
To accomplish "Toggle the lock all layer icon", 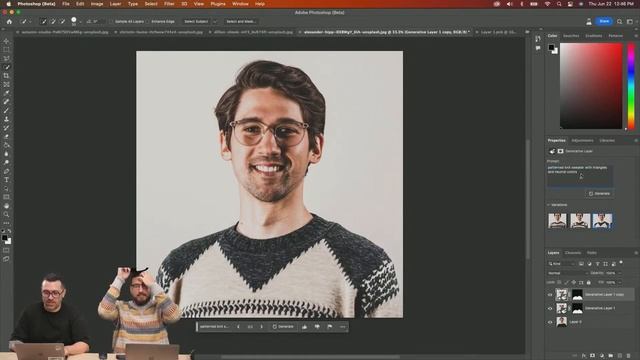I will tap(589, 282).
